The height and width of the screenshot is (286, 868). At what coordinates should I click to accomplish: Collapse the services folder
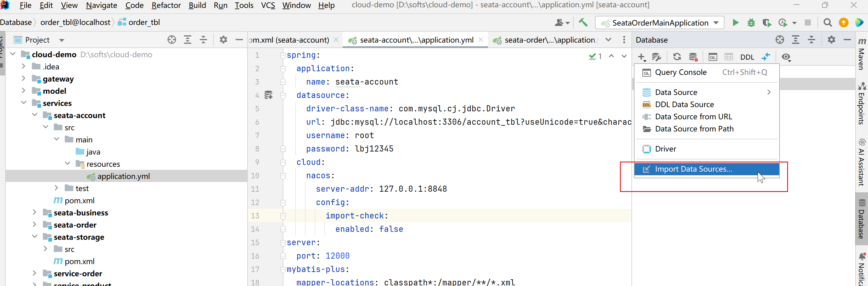24,103
